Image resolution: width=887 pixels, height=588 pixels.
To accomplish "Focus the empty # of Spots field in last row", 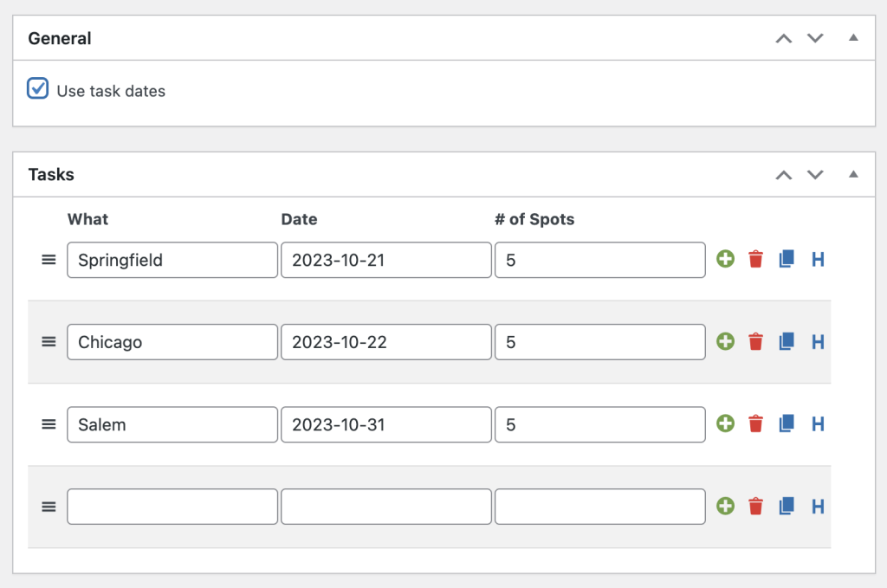I will click(x=600, y=507).
